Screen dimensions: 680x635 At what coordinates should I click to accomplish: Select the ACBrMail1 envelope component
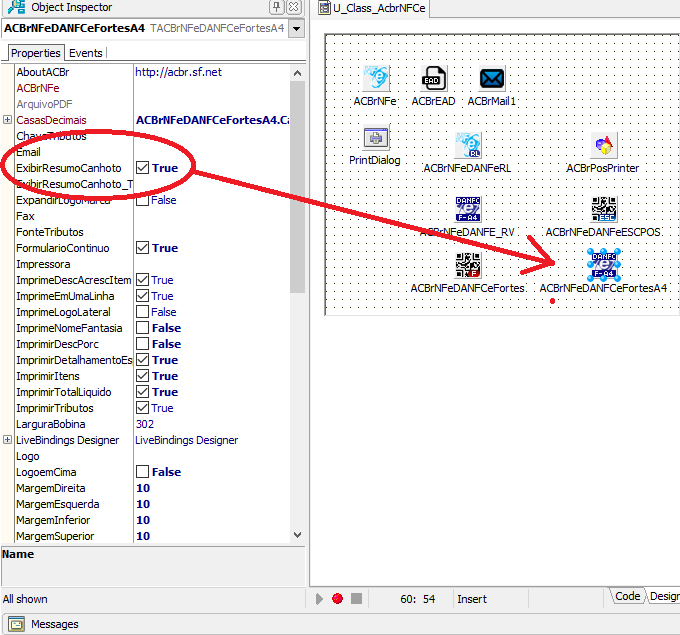tap(492, 79)
